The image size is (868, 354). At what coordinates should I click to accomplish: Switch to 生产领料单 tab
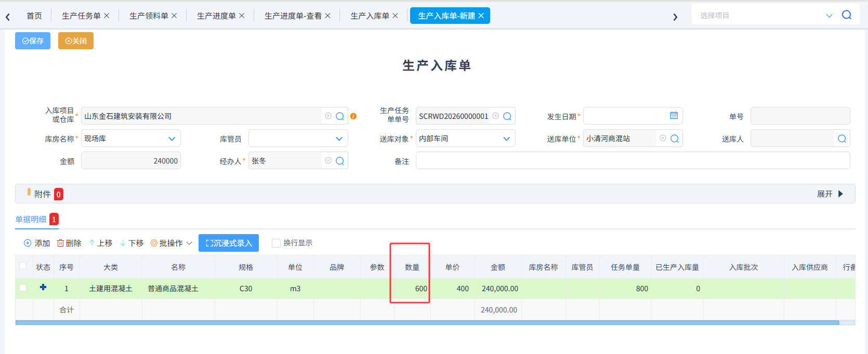tap(149, 16)
